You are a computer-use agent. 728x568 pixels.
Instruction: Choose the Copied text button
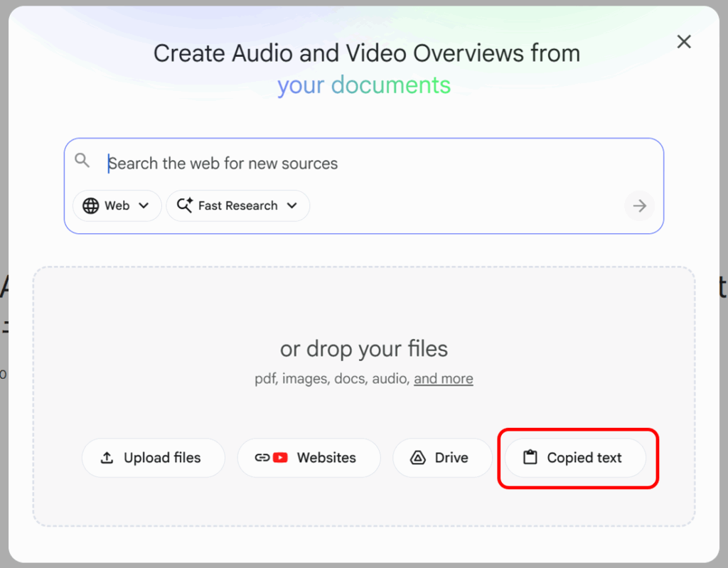click(576, 458)
